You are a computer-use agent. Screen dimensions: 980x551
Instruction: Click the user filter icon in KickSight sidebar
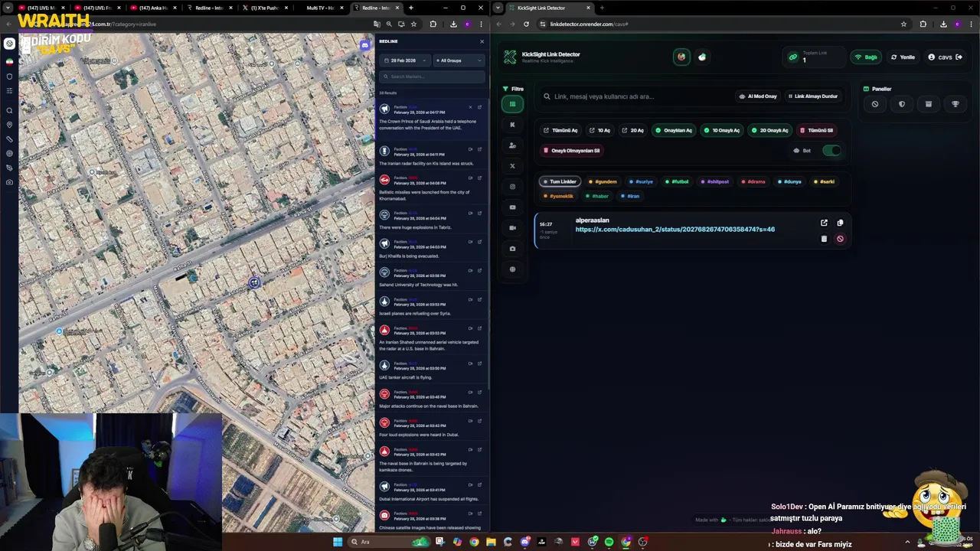coord(513,145)
